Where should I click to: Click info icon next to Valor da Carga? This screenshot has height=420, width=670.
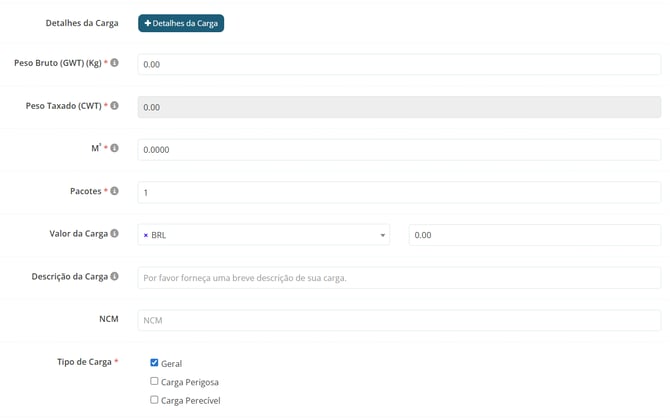pyautogui.click(x=115, y=234)
